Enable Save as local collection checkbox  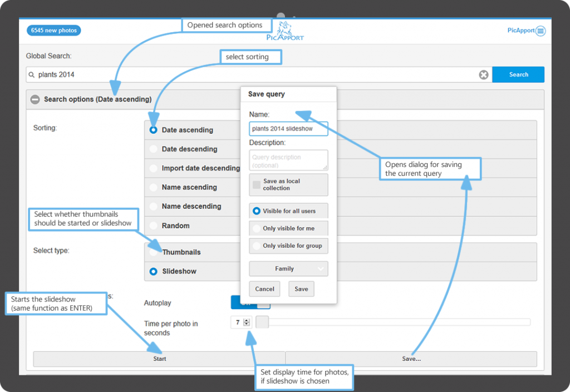[257, 185]
